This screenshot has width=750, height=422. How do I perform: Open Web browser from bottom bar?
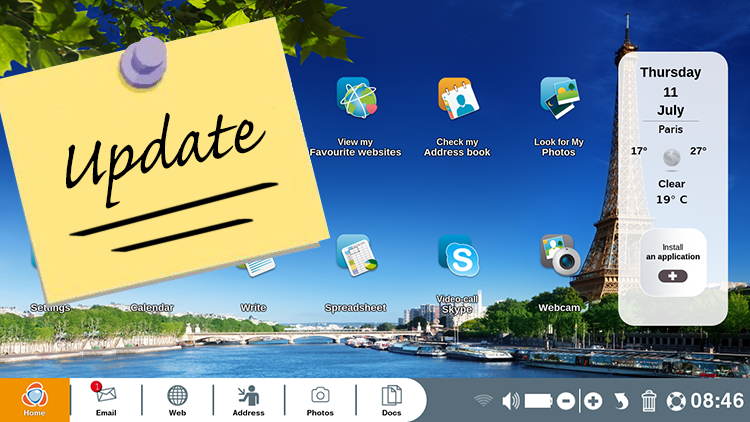click(x=177, y=400)
